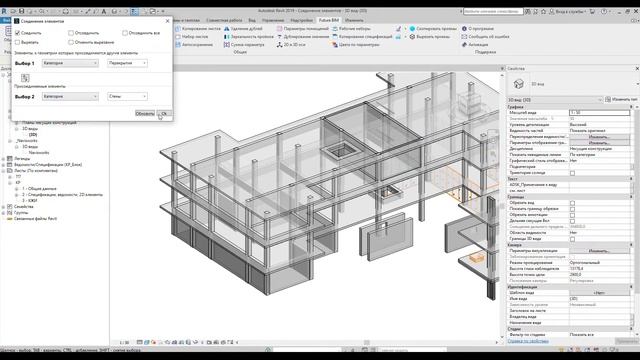Click the Цвета по параметрам tool
Viewport: 640px width, 360px height.
coord(356,45)
